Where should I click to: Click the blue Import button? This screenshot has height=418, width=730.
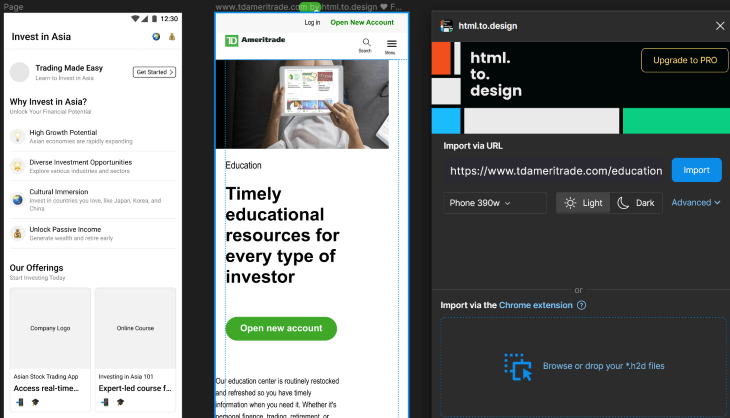pyautogui.click(x=696, y=170)
